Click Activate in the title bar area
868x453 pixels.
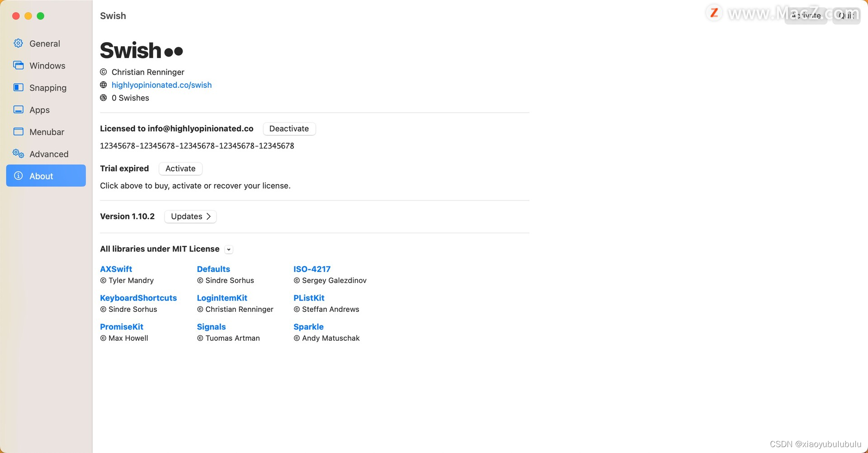pos(806,15)
